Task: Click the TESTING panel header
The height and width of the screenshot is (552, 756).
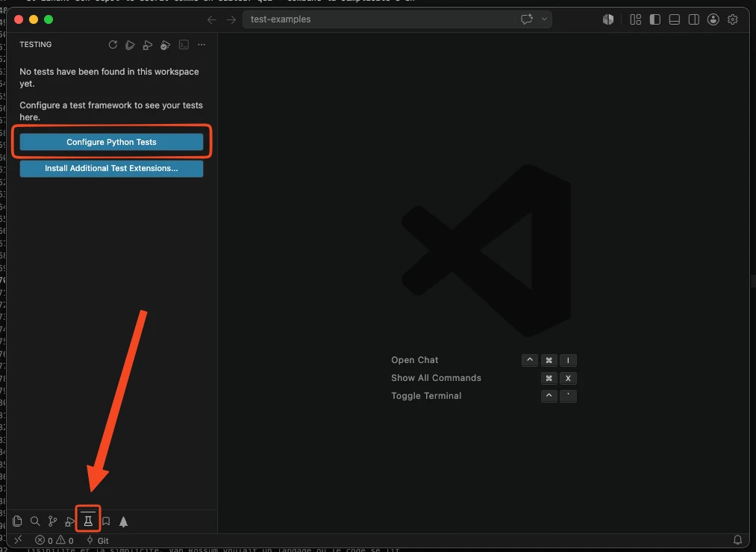Action: (36, 44)
